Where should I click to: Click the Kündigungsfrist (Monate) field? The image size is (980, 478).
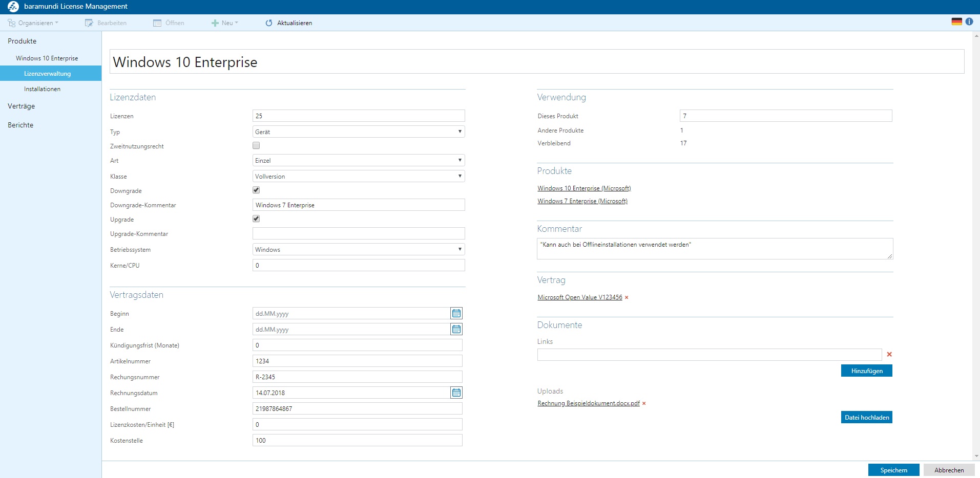click(x=358, y=345)
